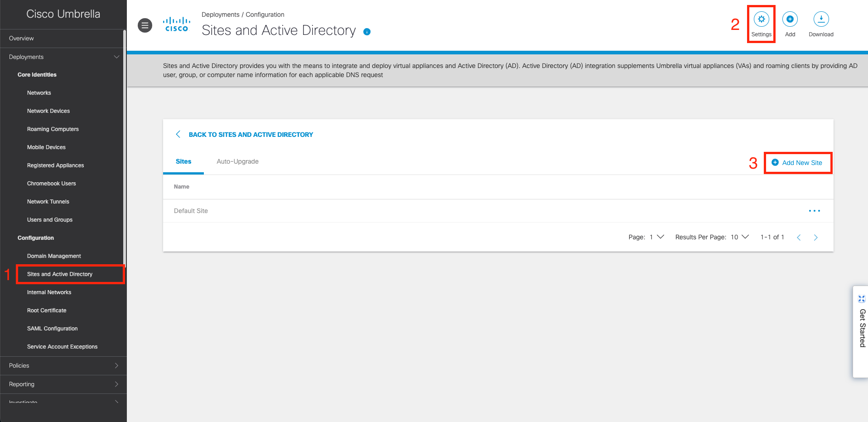Screen dimensions: 868x422
Task: Collapse the Deployments sidebar section
Action: pyautogui.click(x=63, y=57)
